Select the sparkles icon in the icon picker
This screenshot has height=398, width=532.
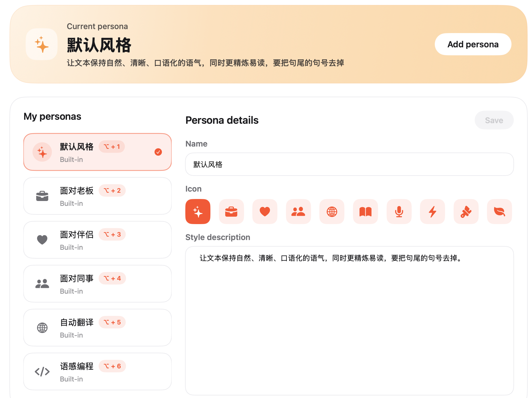(198, 212)
